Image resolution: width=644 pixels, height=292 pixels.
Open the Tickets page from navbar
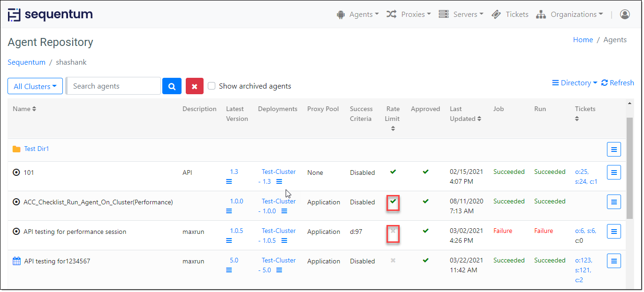coord(510,15)
